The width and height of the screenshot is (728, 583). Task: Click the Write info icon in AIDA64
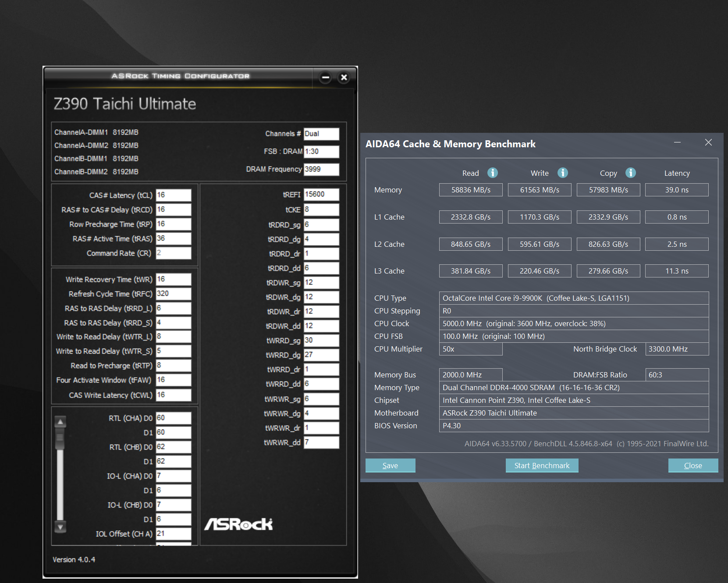[563, 173]
